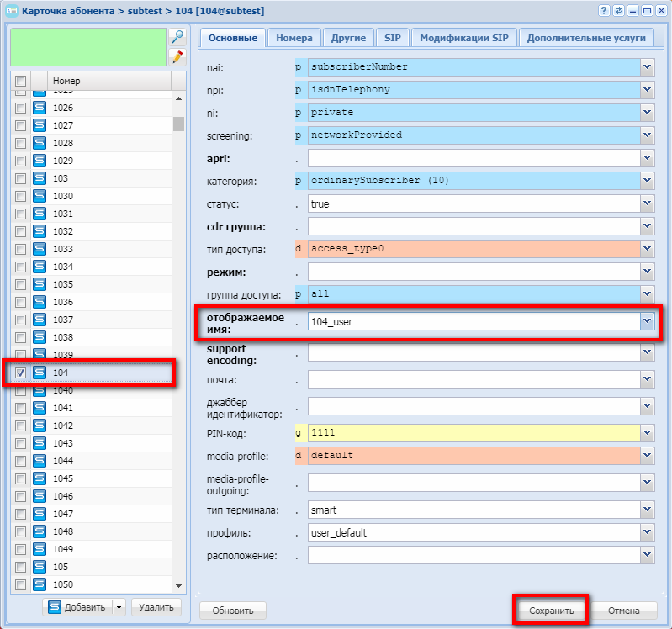Click the SIP icon of number 1041

pyautogui.click(x=40, y=408)
